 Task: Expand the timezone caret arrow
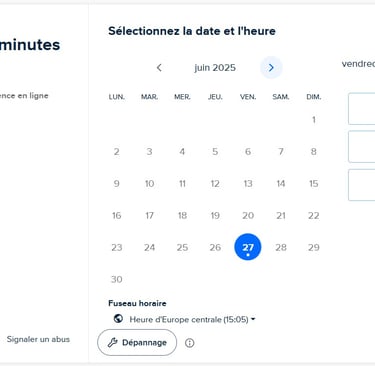253,319
